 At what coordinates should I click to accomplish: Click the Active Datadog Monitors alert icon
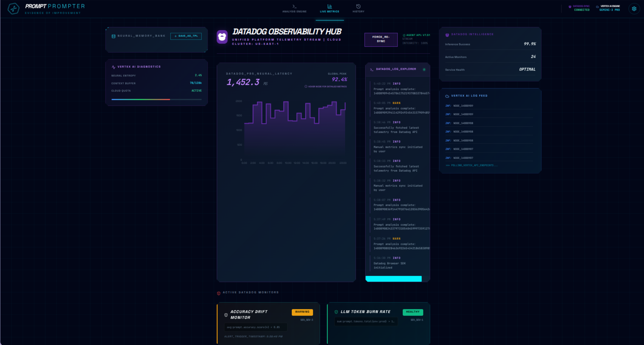tap(219, 293)
